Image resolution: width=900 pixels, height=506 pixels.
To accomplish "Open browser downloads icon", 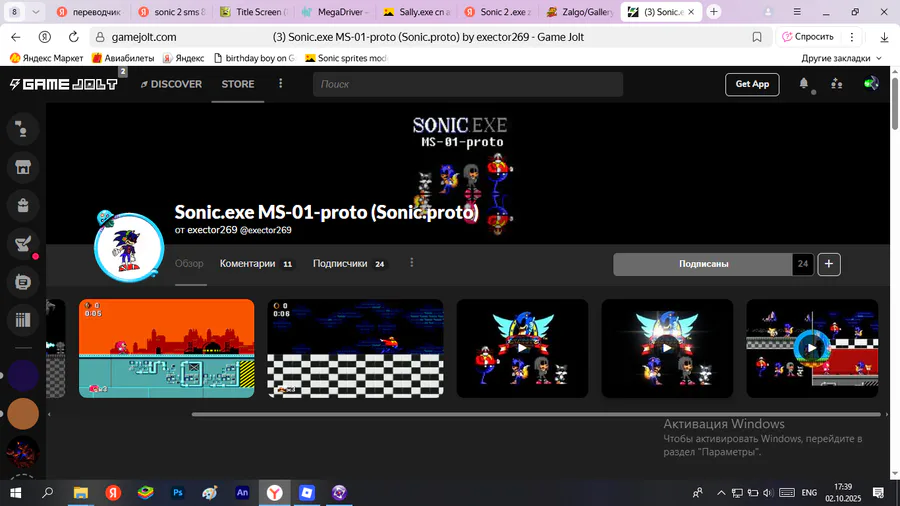I will coord(884,37).
